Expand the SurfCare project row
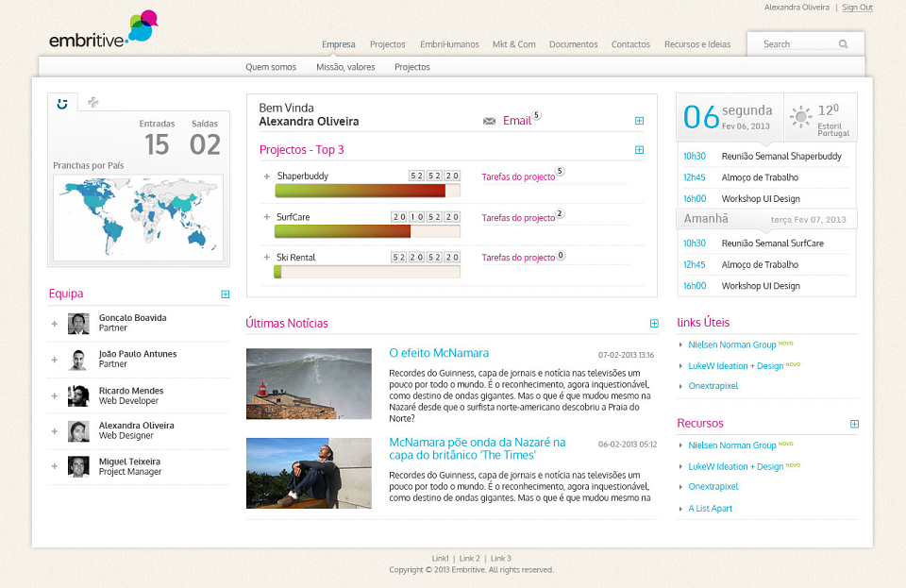 pos(266,217)
